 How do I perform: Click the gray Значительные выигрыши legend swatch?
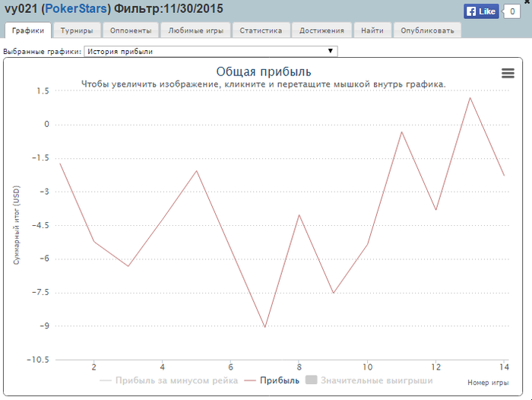311,379
